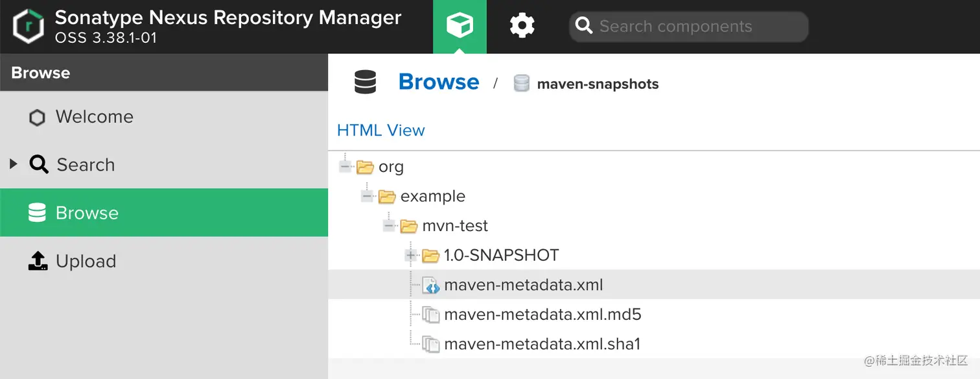Screen dimensions: 980x379
Task: Click the Upload tray icon
Action: point(38,261)
